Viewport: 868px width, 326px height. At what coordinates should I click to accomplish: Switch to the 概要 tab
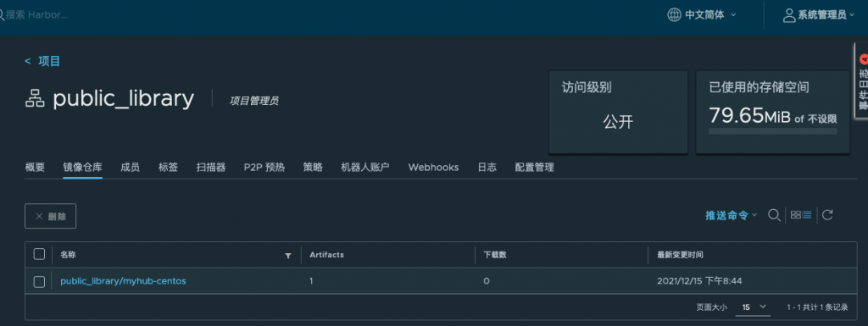click(x=35, y=168)
